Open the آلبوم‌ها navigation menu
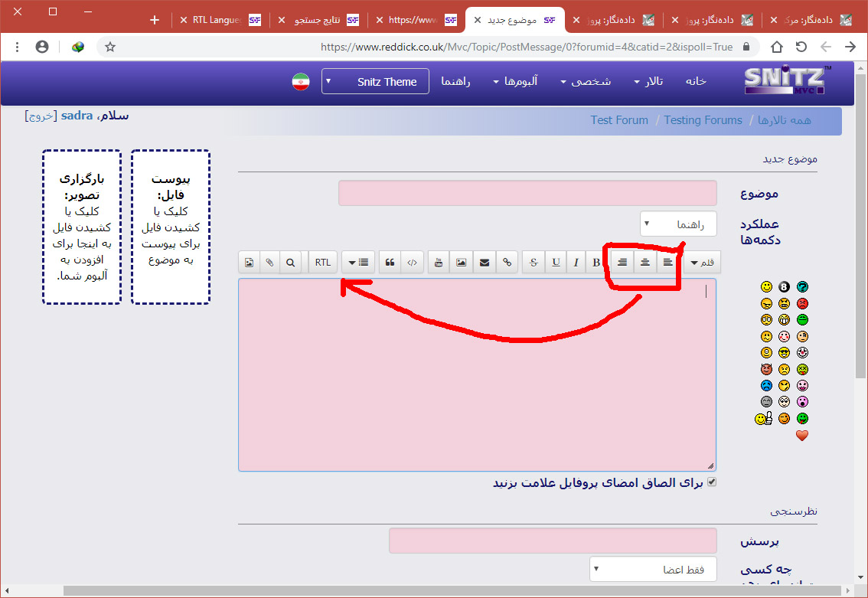The image size is (868, 598). click(x=515, y=81)
